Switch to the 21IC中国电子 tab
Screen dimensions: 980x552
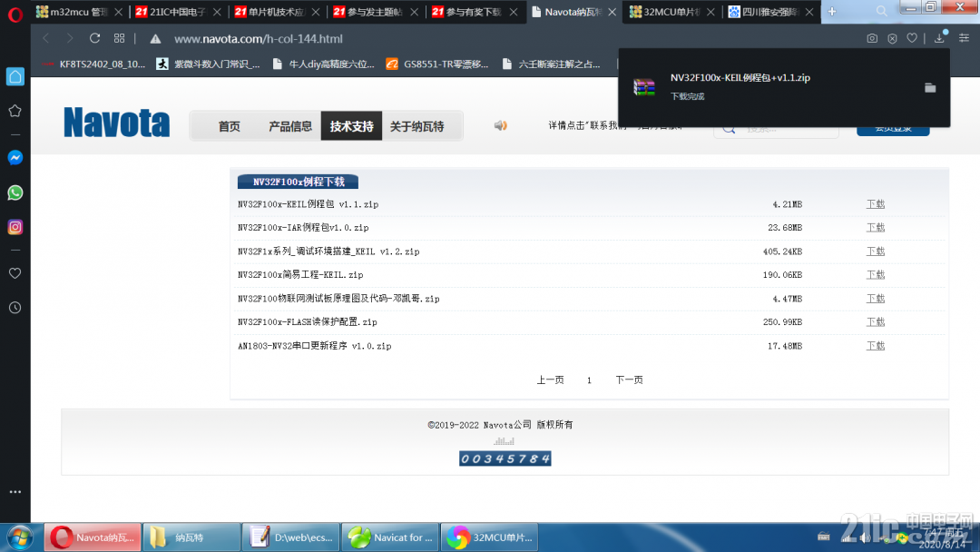tap(171, 12)
